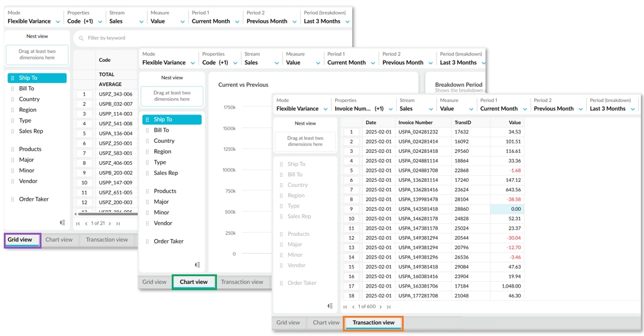Go to next page in transaction pager
The width and height of the screenshot is (644, 336).
[380, 307]
